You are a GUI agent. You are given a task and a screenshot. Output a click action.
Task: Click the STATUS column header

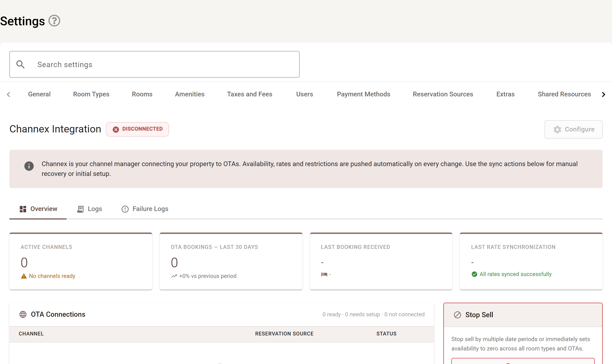[386, 334]
